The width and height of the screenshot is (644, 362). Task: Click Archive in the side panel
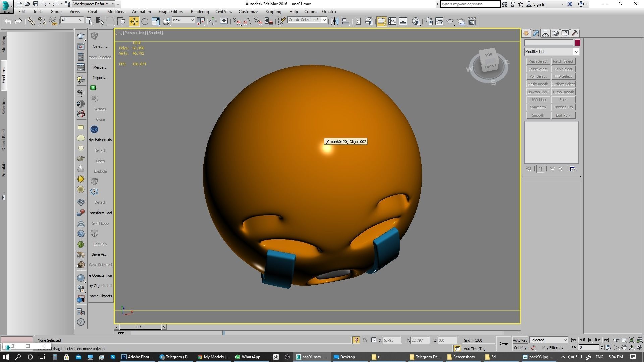[x=100, y=47]
